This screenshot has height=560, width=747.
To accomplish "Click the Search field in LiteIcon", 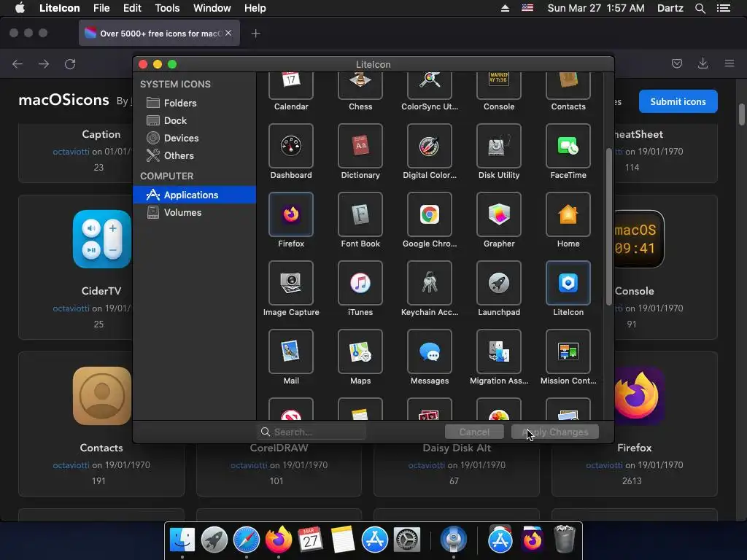I will tap(311, 432).
